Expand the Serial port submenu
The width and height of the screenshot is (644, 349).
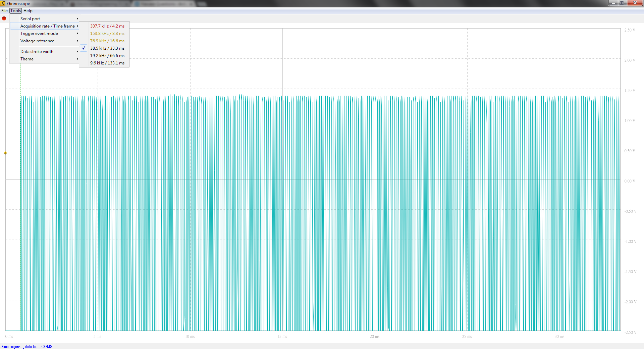[45, 19]
